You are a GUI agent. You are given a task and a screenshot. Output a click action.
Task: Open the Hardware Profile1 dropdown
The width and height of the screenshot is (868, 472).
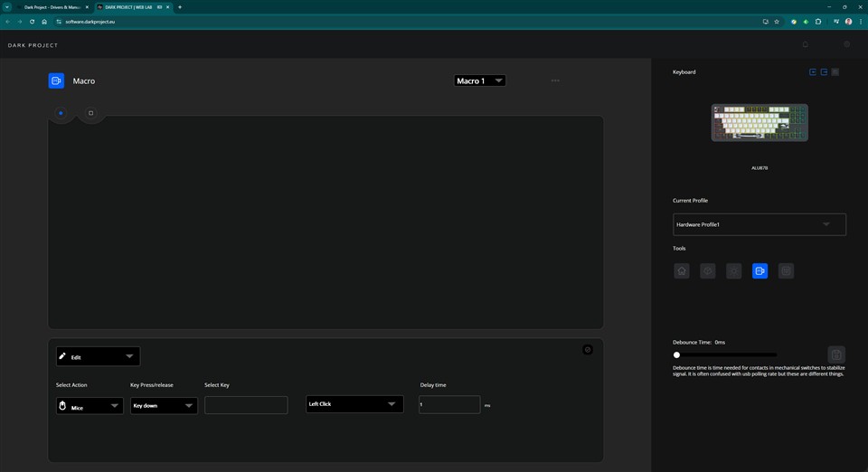click(759, 224)
